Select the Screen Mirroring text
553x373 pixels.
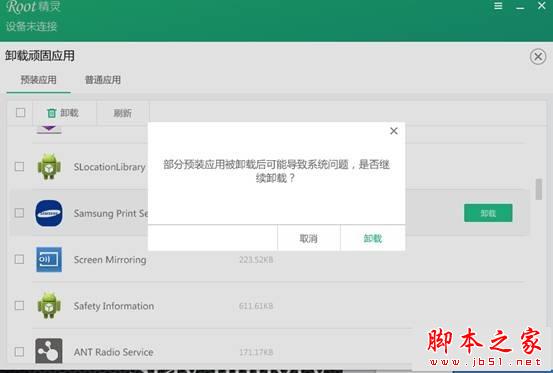pos(110,260)
